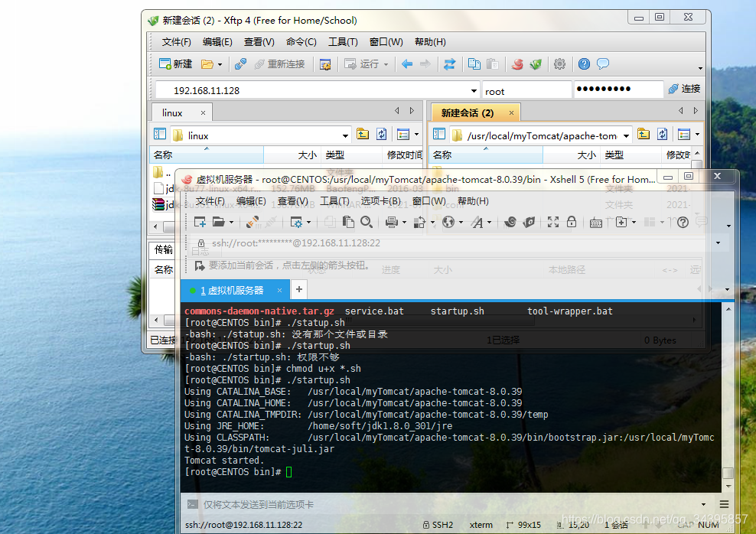The image size is (756, 534).
Task: Expand the Xshell Font dropdown arrow
Action: [489, 223]
